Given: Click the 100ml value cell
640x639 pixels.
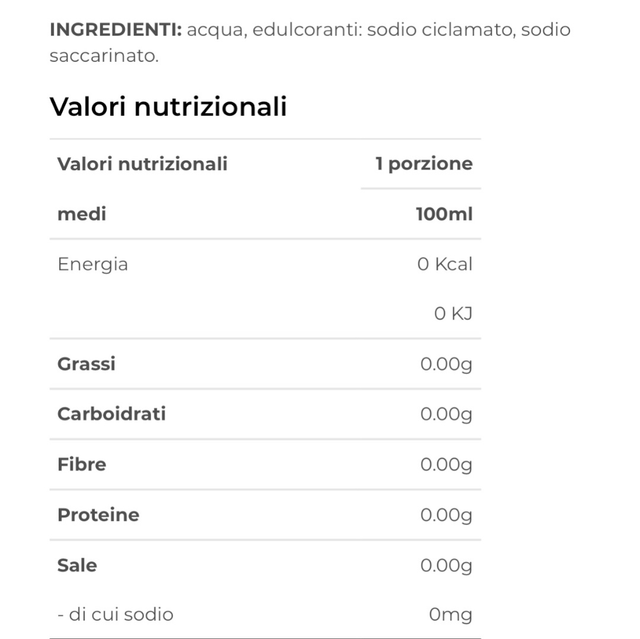Looking at the screenshot, I should click(x=444, y=214).
